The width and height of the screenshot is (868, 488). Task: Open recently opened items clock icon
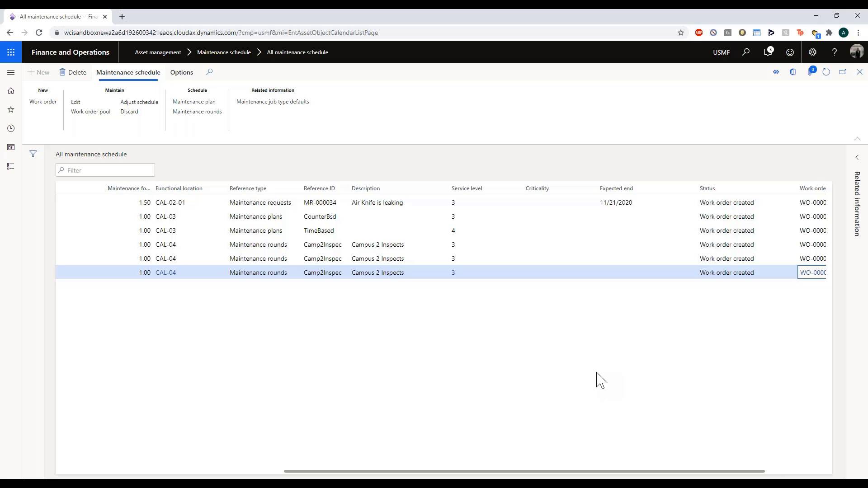11,128
